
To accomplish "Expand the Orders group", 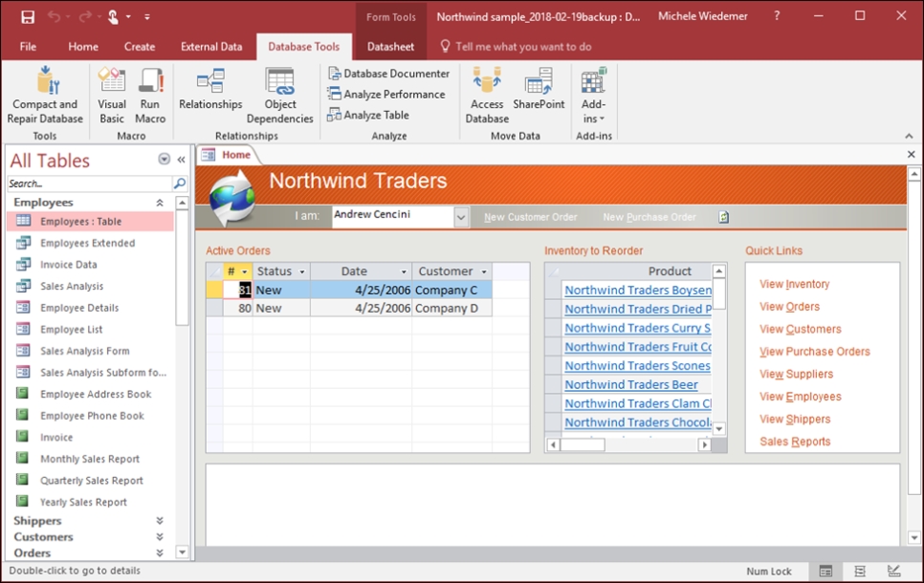I will click(160, 552).
